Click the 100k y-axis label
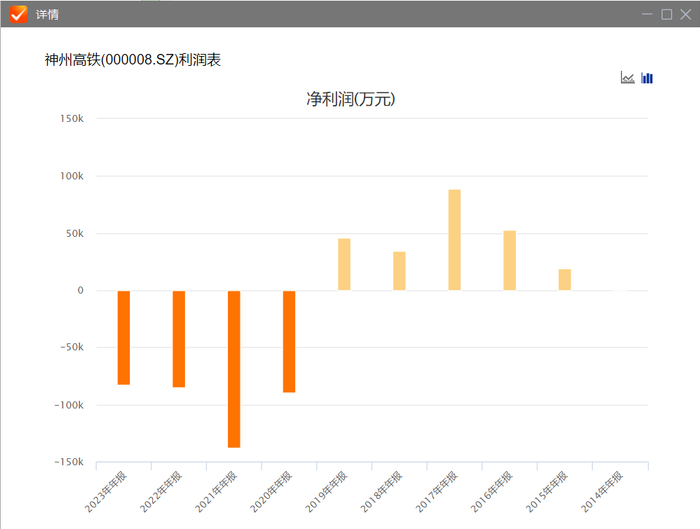 click(72, 176)
